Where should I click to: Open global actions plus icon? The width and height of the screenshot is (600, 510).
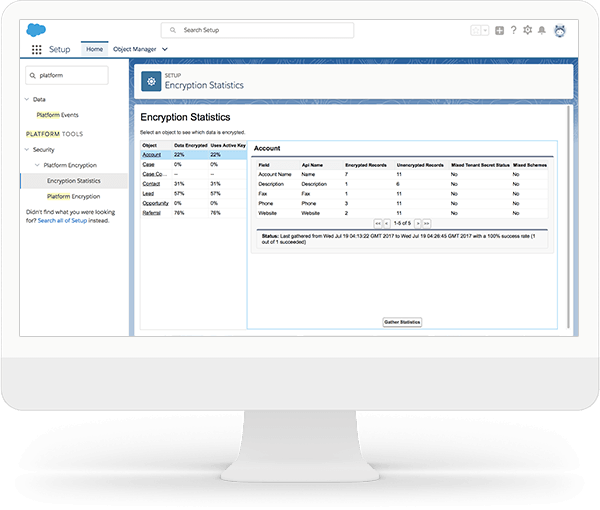499,31
